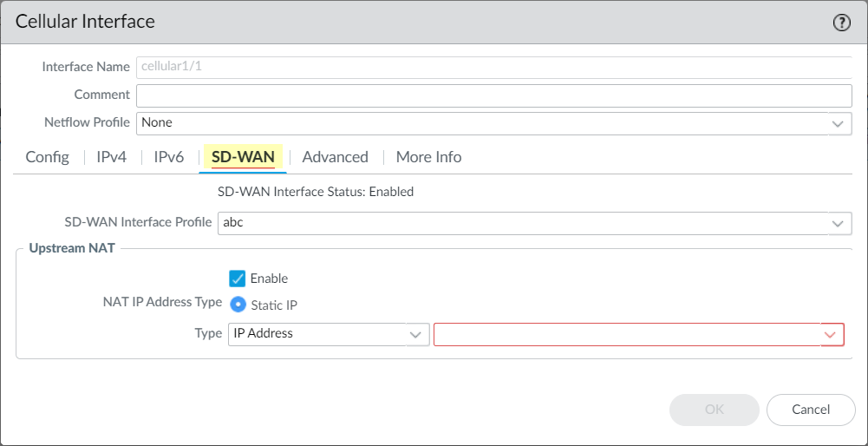Screen dimensions: 868x446
Task: Go to the Advanced tab
Action: tap(335, 157)
